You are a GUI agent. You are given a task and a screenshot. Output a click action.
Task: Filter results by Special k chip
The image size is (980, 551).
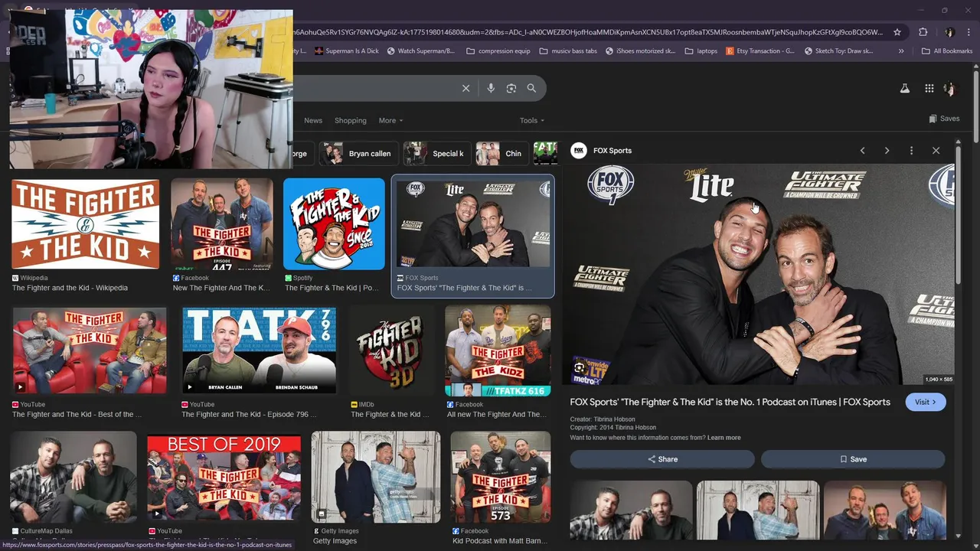click(437, 153)
